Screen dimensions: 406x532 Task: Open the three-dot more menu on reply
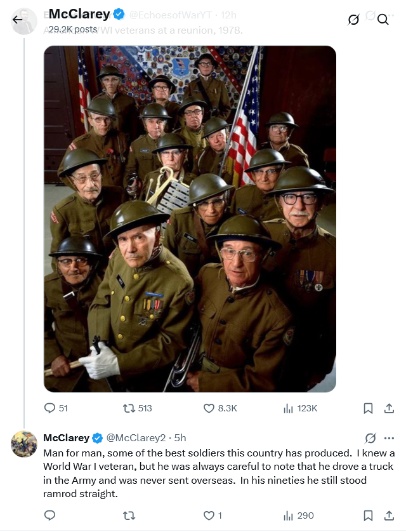click(x=389, y=438)
